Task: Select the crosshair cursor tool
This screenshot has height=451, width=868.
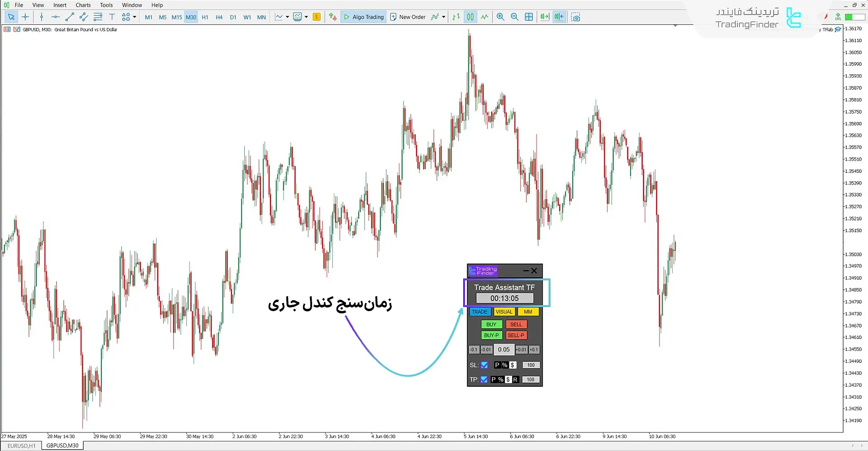Action: pos(25,17)
